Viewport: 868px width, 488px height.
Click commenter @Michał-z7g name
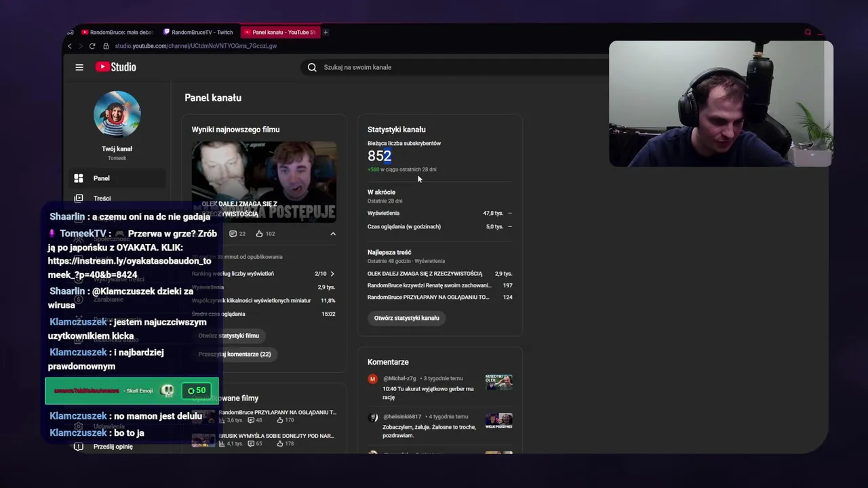pyautogui.click(x=399, y=378)
